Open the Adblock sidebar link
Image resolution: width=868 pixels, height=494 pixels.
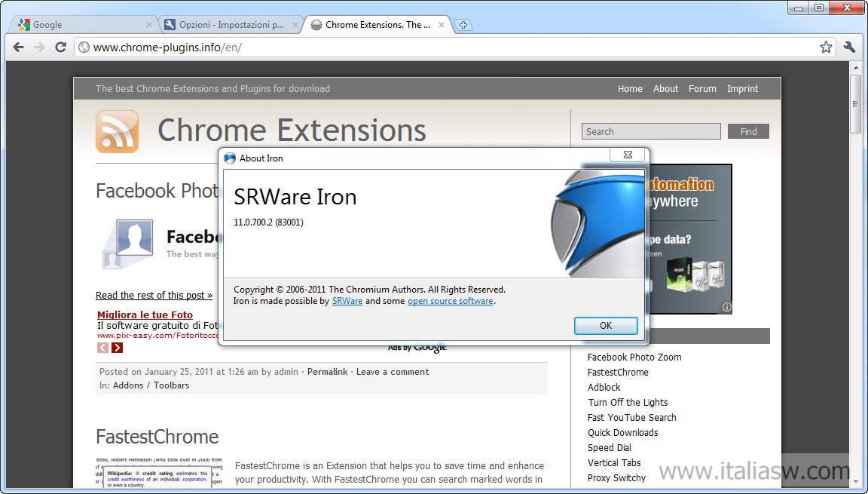604,387
